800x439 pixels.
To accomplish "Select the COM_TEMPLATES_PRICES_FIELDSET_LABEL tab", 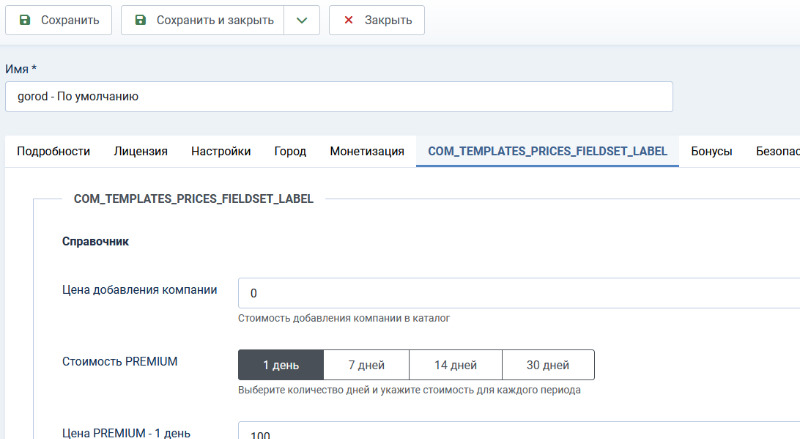I will [547, 151].
